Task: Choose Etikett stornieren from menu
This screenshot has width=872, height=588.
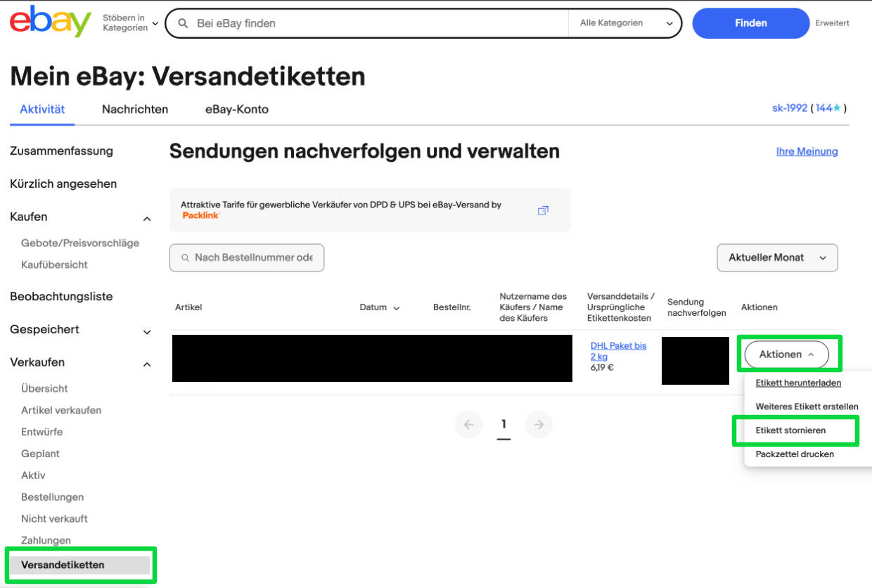Action: tap(790, 430)
